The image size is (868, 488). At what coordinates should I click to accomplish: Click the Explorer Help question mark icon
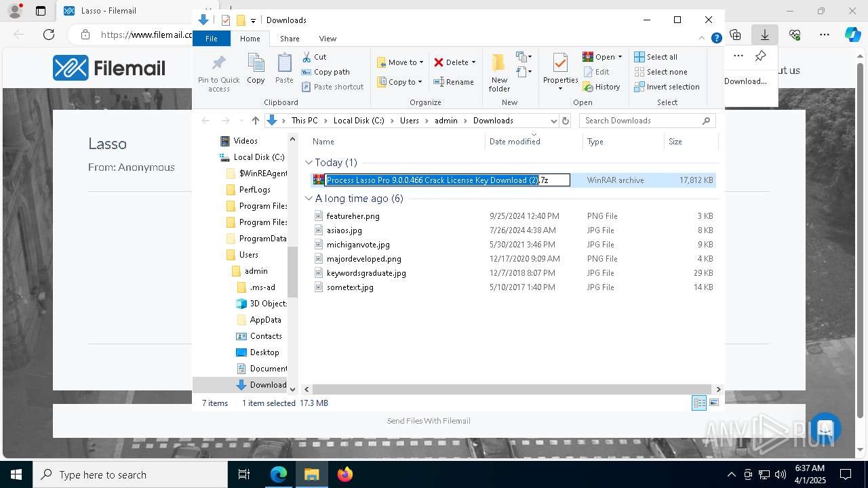pos(716,39)
